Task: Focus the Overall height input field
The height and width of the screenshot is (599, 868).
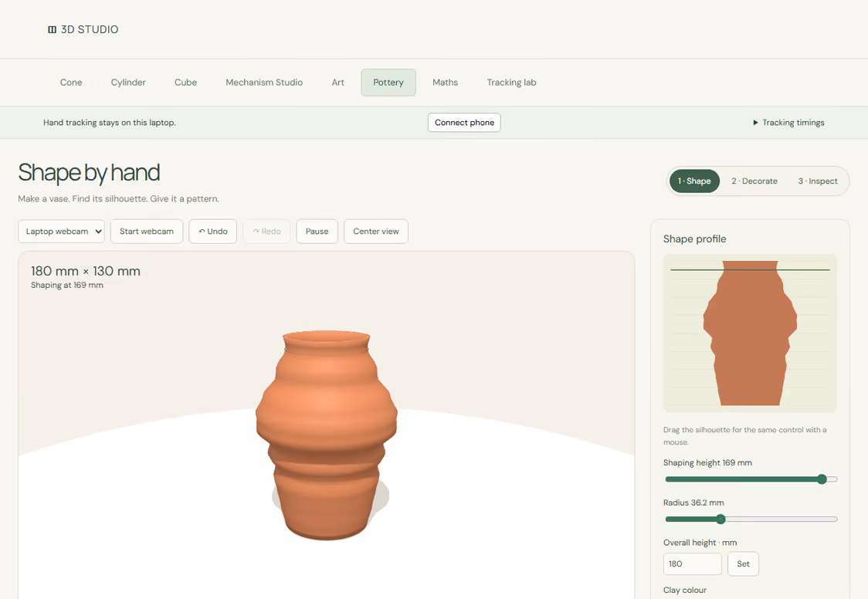Action: pos(692,563)
